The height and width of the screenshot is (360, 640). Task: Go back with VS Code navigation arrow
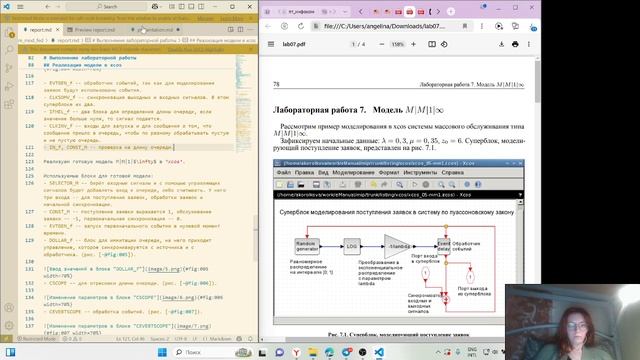click(x=48, y=7)
